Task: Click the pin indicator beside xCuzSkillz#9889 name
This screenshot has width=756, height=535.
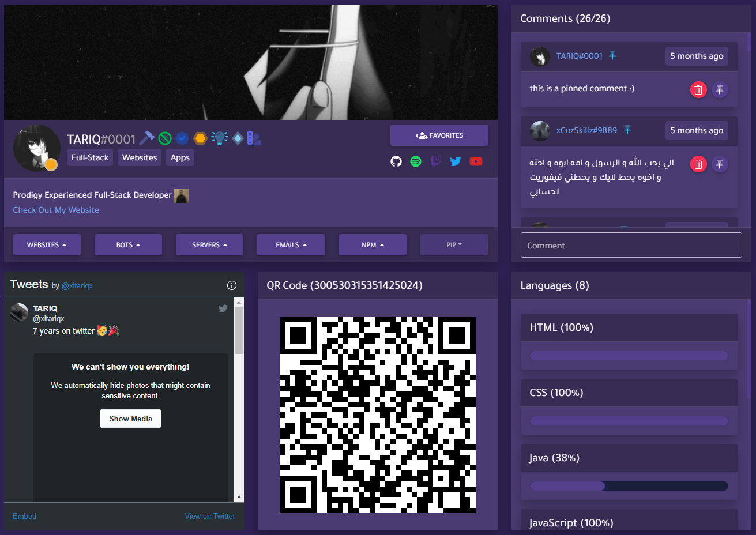Action: pyautogui.click(x=627, y=130)
